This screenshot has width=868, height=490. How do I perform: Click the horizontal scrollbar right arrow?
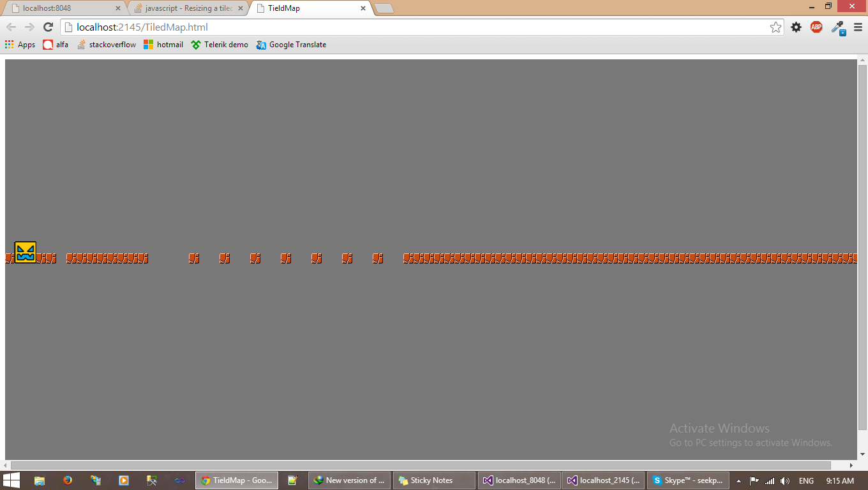tap(851, 465)
